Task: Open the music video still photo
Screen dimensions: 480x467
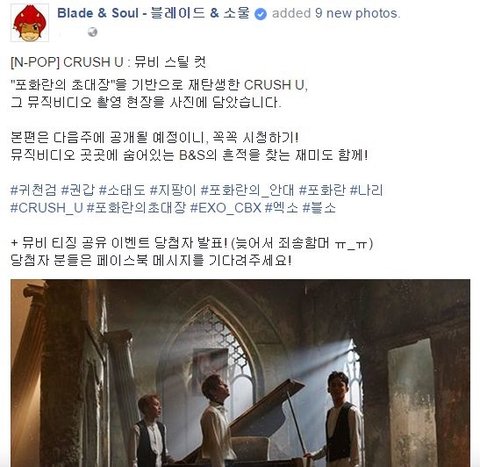Action: click(x=240, y=373)
